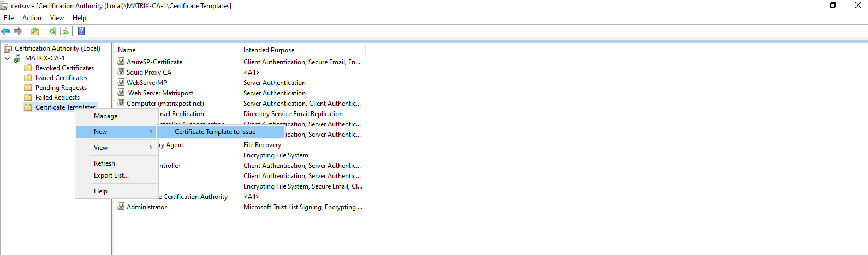
Task: Select Revoked Certificates in the tree
Action: tap(64, 68)
